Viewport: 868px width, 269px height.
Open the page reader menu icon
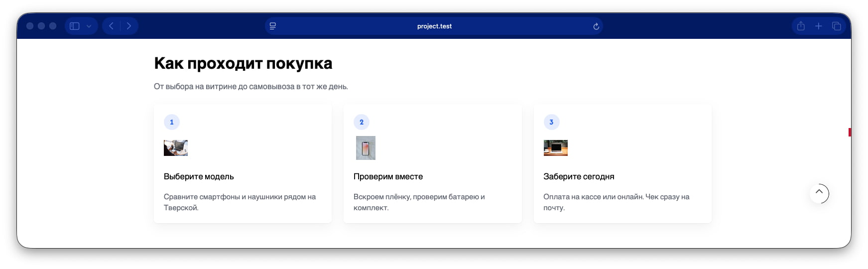(273, 26)
